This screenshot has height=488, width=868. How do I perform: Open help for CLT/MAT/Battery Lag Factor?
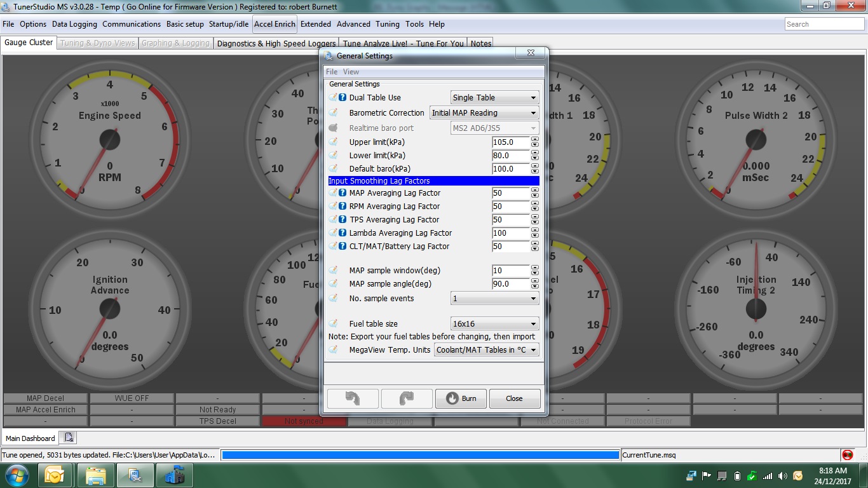click(342, 246)
